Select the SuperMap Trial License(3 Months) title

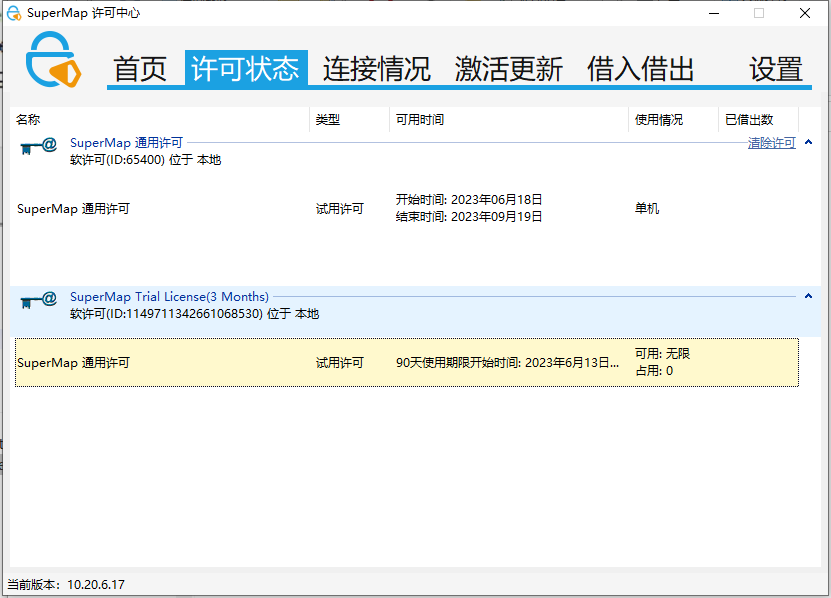click(169, 296)
